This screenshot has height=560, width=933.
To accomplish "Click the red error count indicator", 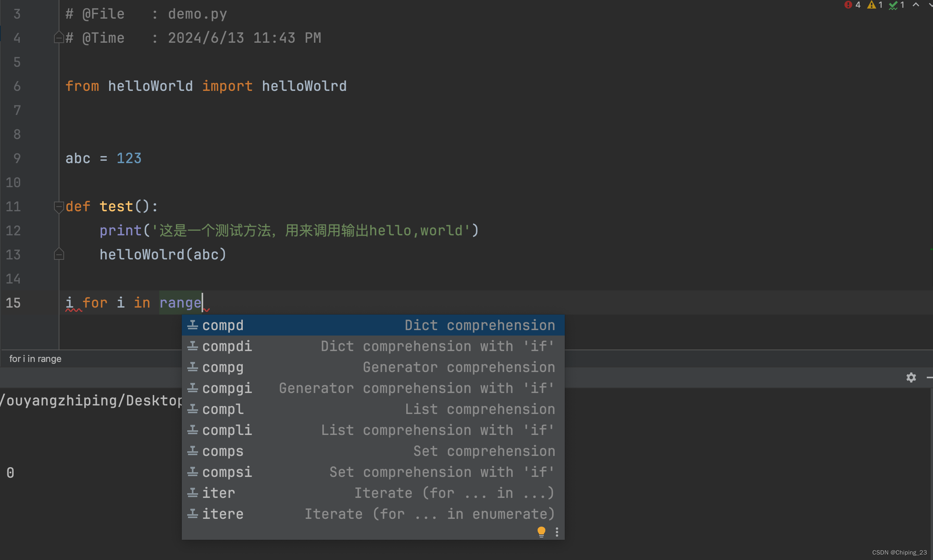I will coord(852,5).
